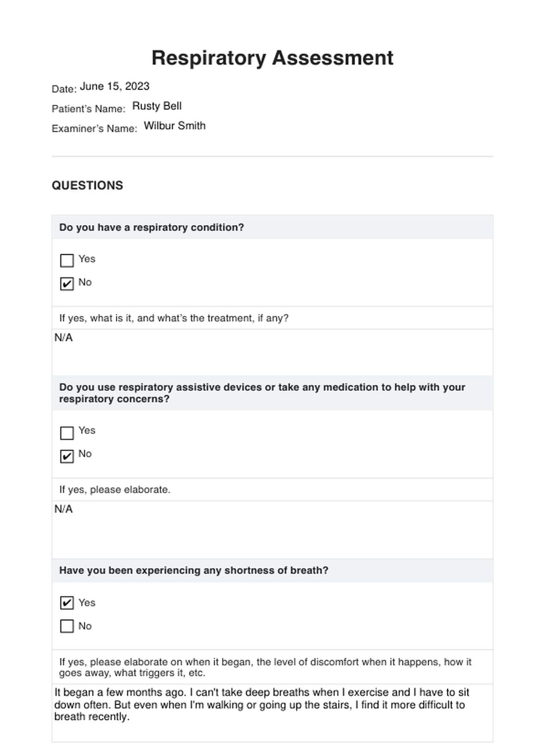Uncheck Yes for shortness of breath question
The height and width of the screenshot is (756, 545).
pyautogui.click(x=67, y=603)
